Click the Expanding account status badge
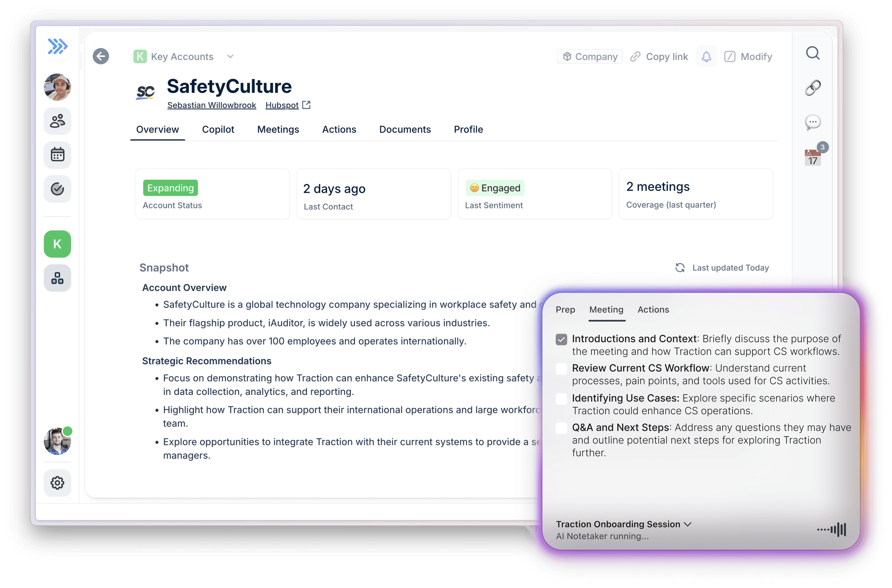 pyautogui.click(x=170, y=188)
